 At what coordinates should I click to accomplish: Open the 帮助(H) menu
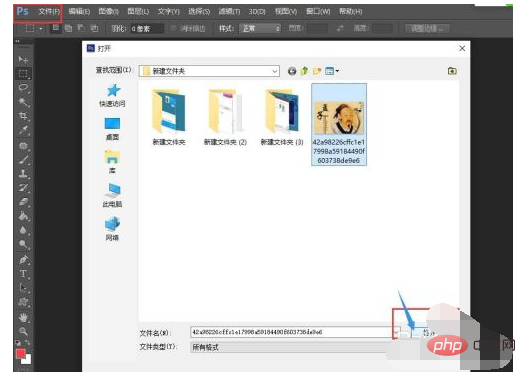pyautogui.click(x=351, y=12)
